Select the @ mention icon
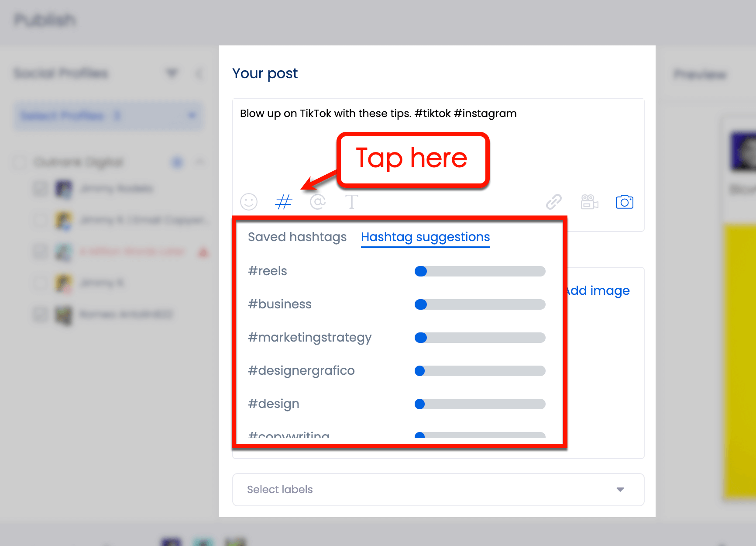The width and height of the screenshot is (756, 546). tap(318, 202)
